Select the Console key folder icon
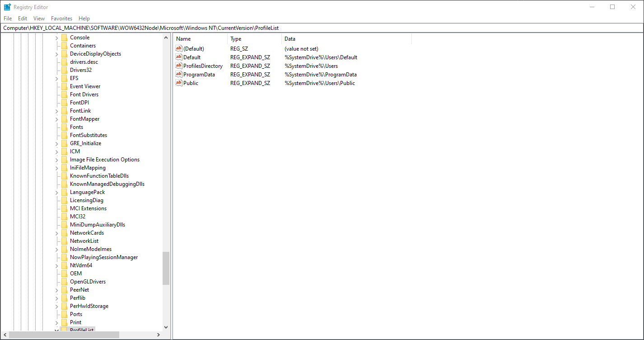Screen dimensions: 644x340 coord(64,38)
